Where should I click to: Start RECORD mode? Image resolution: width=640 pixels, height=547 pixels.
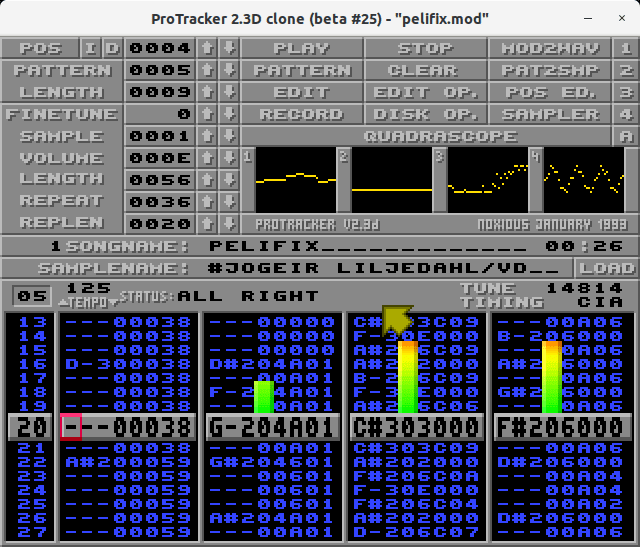pos(302,114)
